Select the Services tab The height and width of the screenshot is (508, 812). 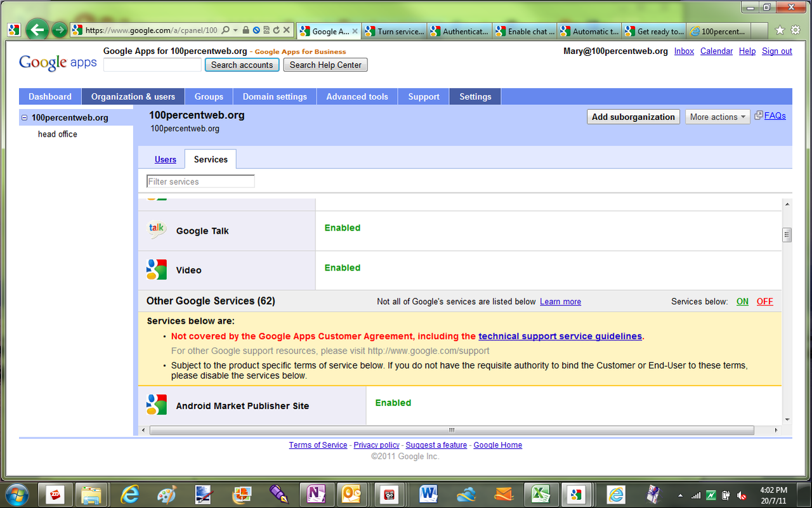(x=211, y=159)
